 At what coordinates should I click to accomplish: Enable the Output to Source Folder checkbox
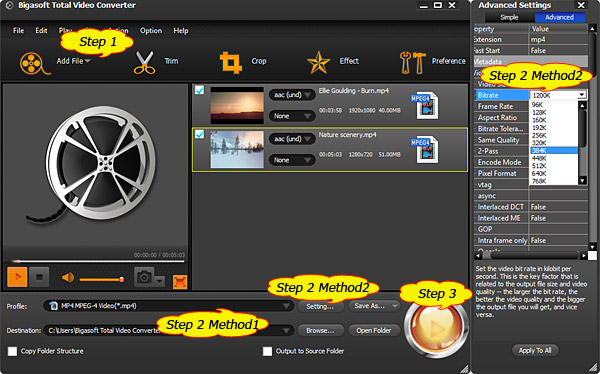coord(267,351)
